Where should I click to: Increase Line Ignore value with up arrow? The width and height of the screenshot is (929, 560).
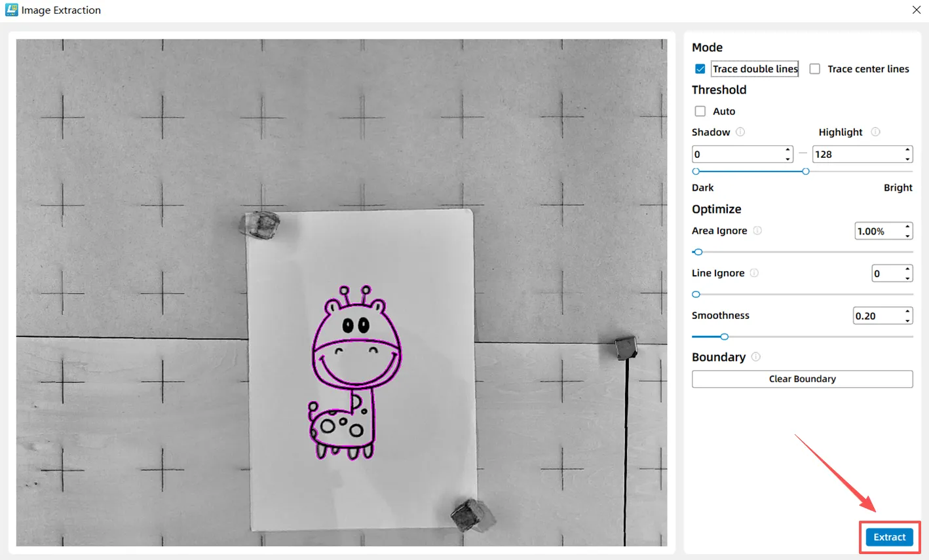pyautogui.click(x=907, y=269)
